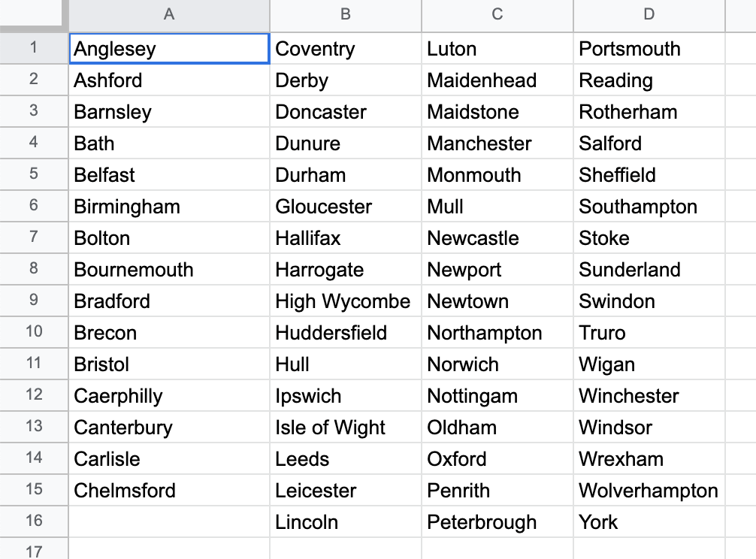Select column A header
This screenshot has width=756, height=559.
click(x=169, y=14)
